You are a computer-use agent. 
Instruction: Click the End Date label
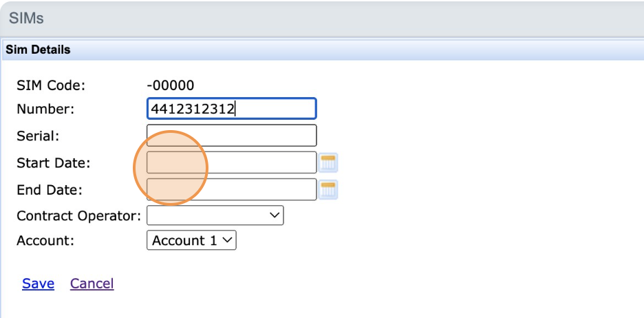tap(50, 189)
